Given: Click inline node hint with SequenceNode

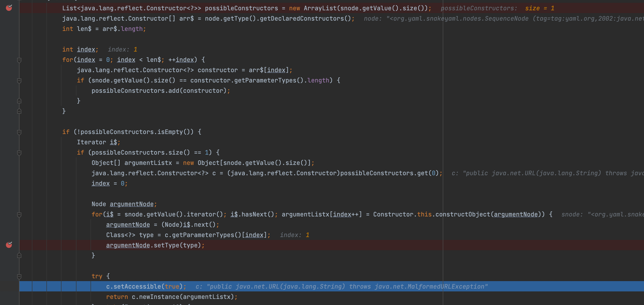Looking at the screenshot, I should click(504, 19).
